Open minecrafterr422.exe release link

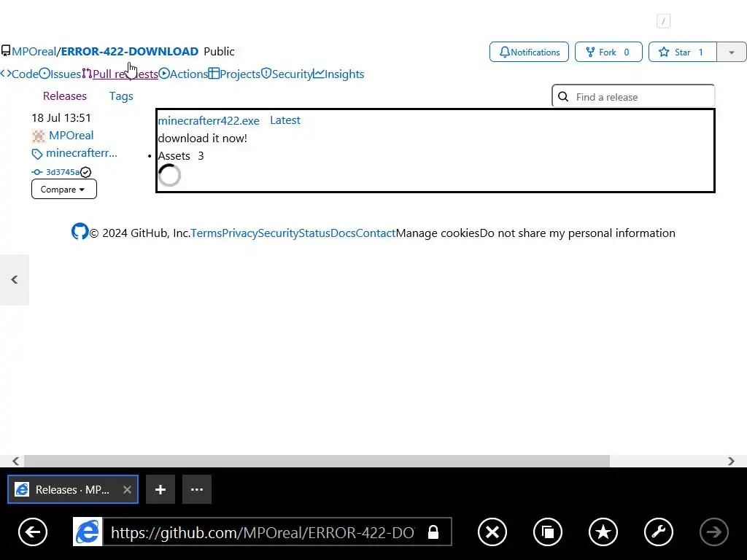pos(209,120)
